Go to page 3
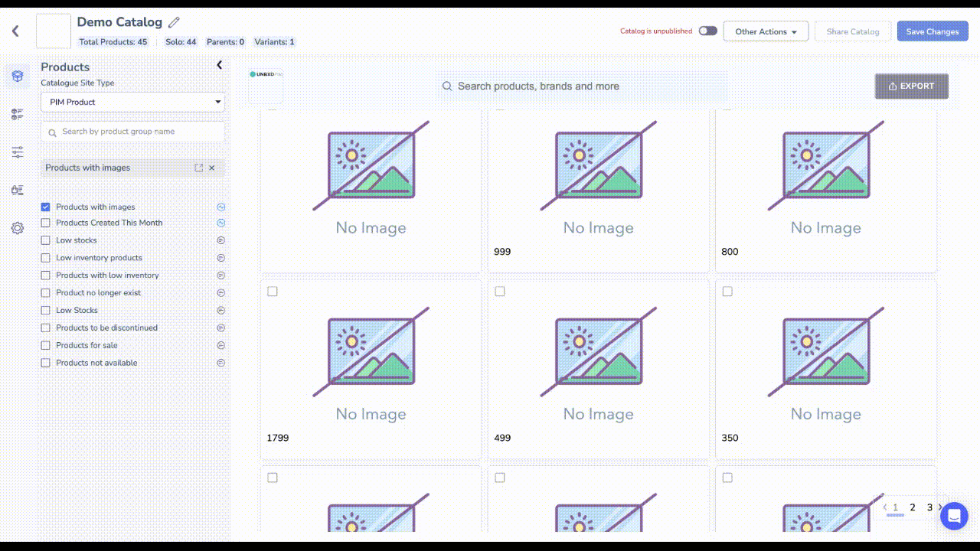 pyautogui.click(x=929, y=507)
